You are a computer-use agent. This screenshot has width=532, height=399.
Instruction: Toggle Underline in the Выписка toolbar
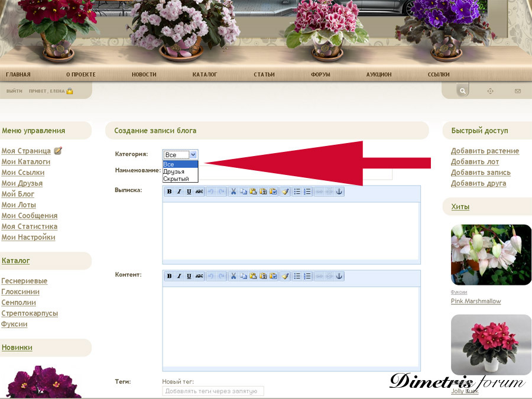pyautogui.click(x=189, y=192)
